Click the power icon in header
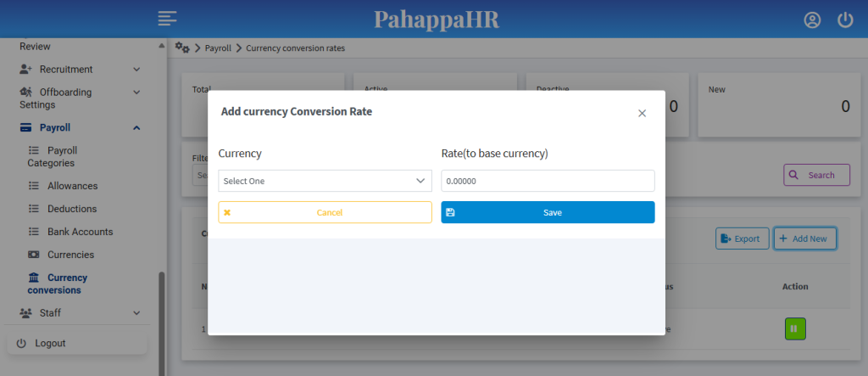 pyautogui.click(x=844, y=20)
